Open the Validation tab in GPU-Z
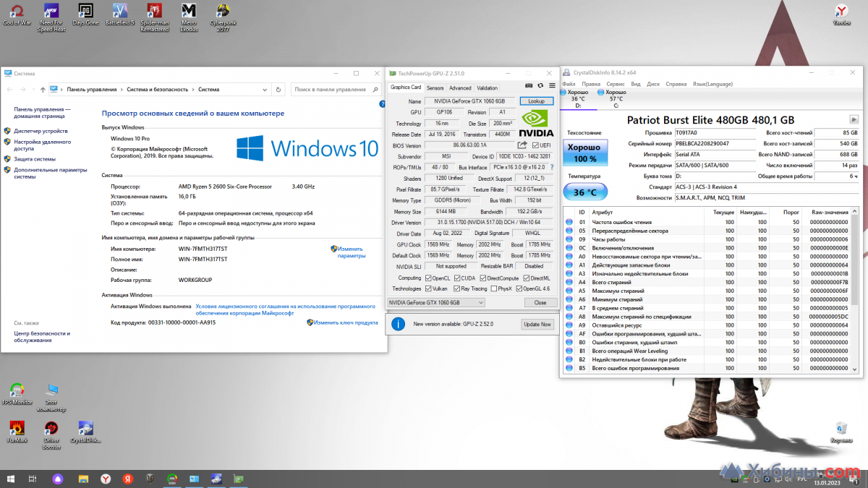868x488 pixels. point(487,87)
